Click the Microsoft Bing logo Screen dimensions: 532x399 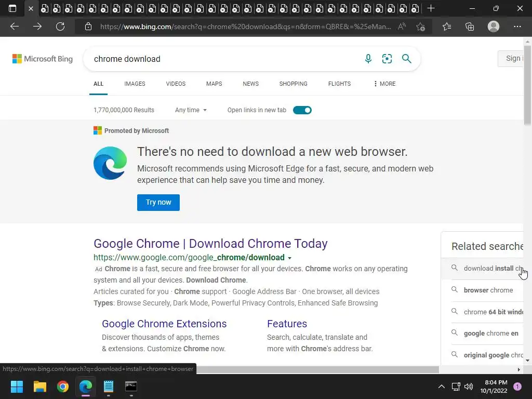click(43, 59)
